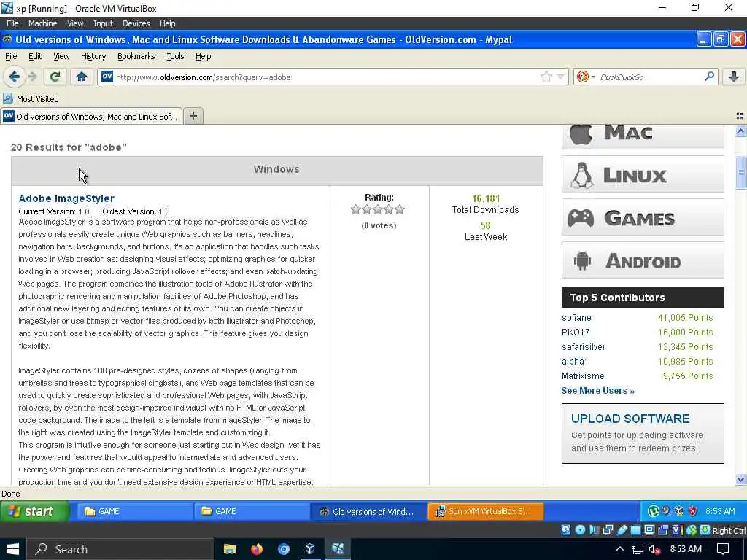Viewport: 747px width, 560px height.
Task: Go back with the browser back arrow
Action: (15, 77)
